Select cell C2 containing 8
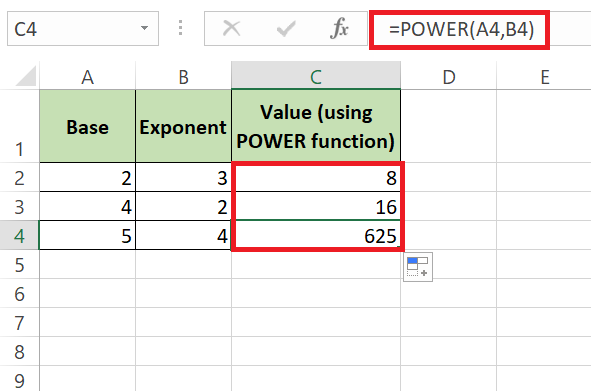Viewport: 591px width, 391px height. click(316, 178)
